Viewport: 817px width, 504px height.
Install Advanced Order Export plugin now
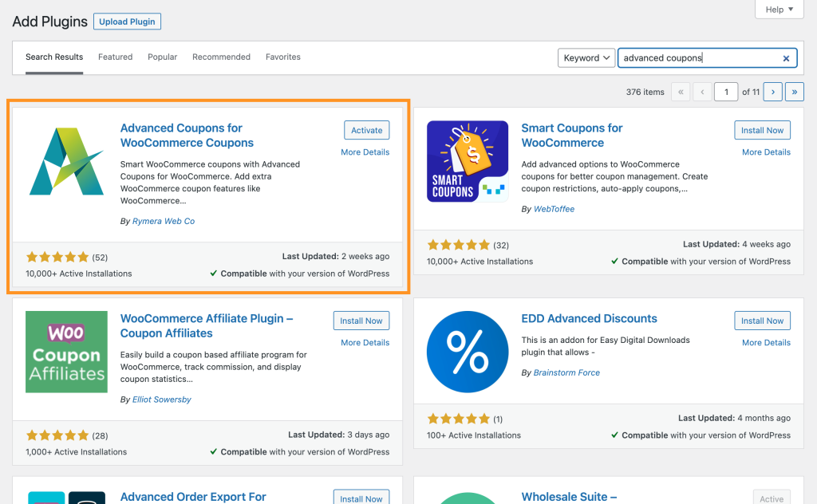point(361,498)
